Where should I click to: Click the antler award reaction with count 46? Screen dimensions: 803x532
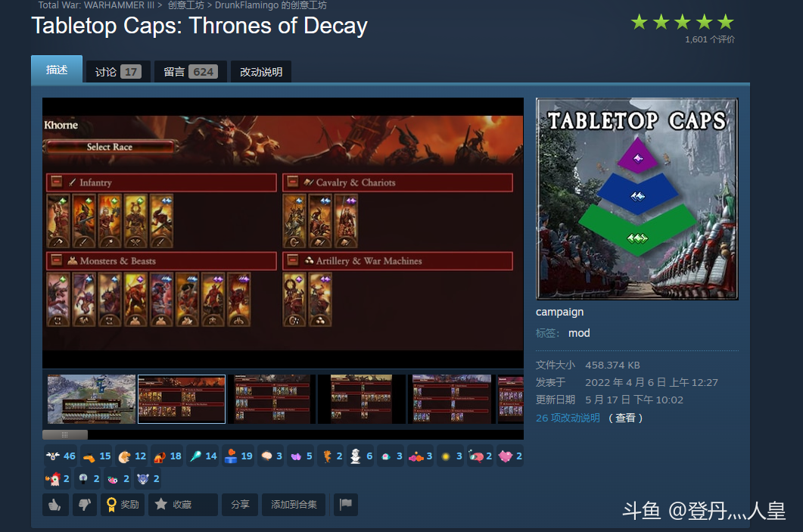51,456
